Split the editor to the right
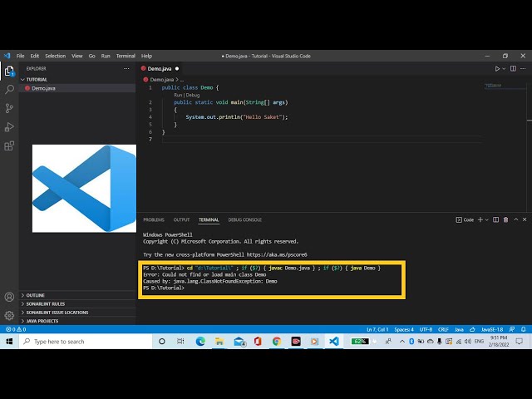The height and width of the screenshot is (399, 532). (513, 68)
